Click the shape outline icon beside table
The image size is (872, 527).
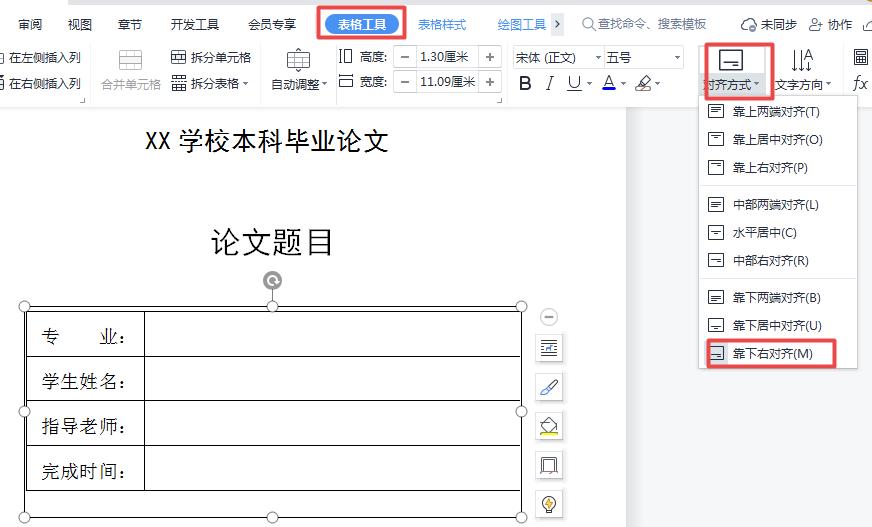coord(549,465)
